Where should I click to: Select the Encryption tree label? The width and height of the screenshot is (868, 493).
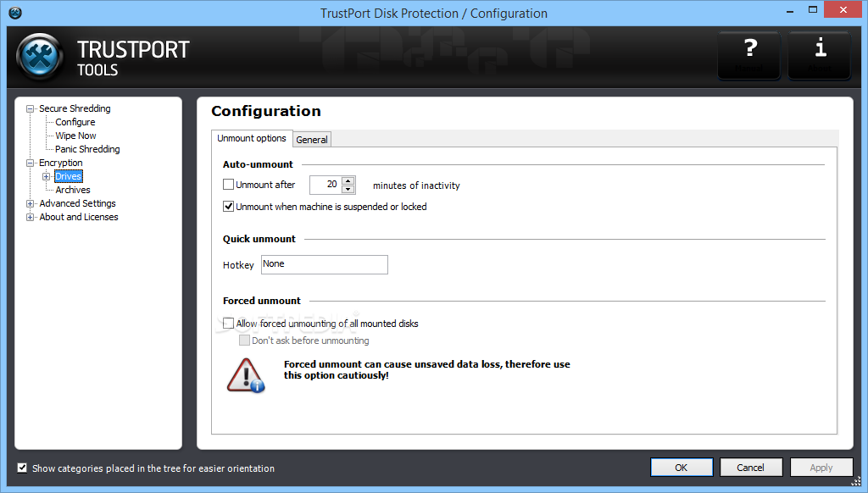61,163
